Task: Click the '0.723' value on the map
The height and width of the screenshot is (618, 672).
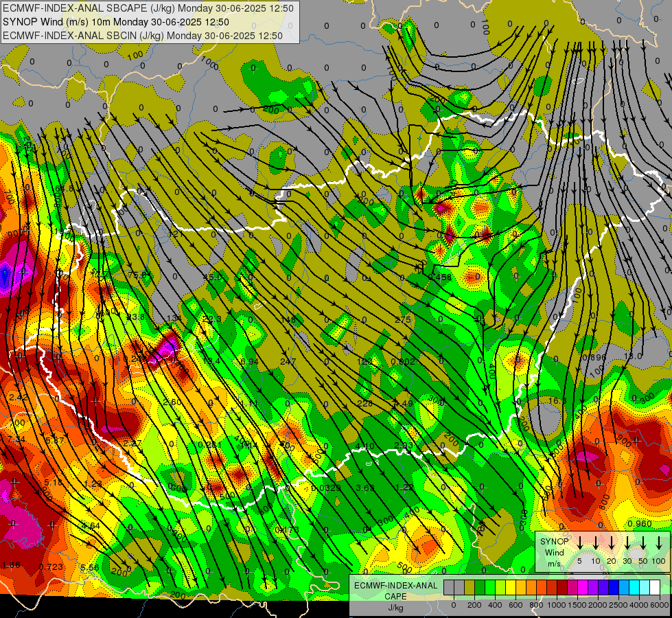Action: click(x=51, y=567)
